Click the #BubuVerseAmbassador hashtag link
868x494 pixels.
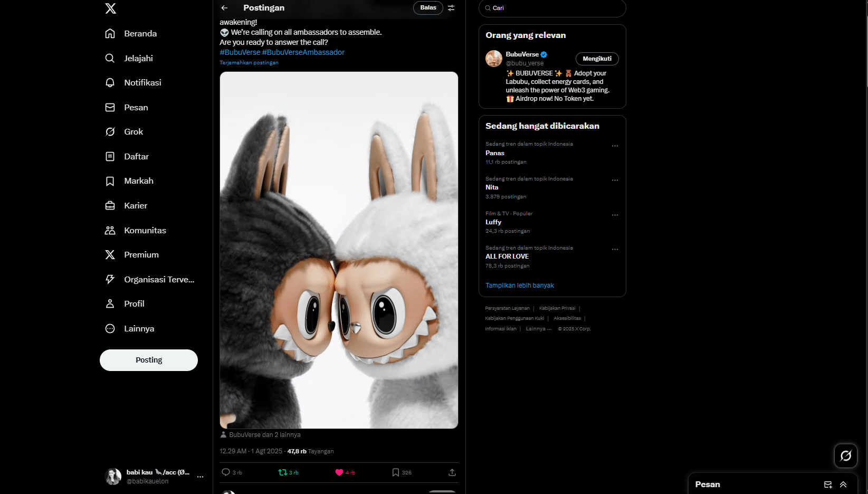[303, 52]
